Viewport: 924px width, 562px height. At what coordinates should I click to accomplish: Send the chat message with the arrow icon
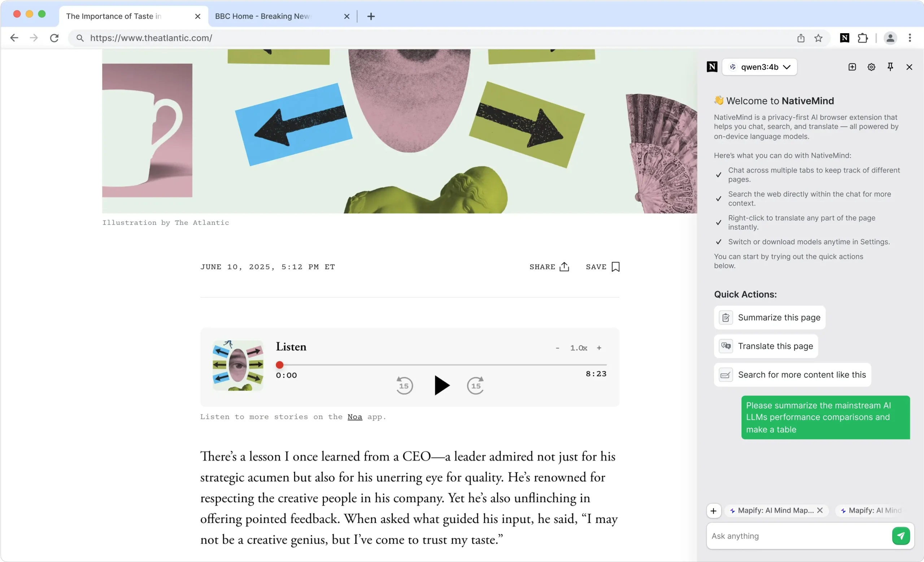(901, 536)
